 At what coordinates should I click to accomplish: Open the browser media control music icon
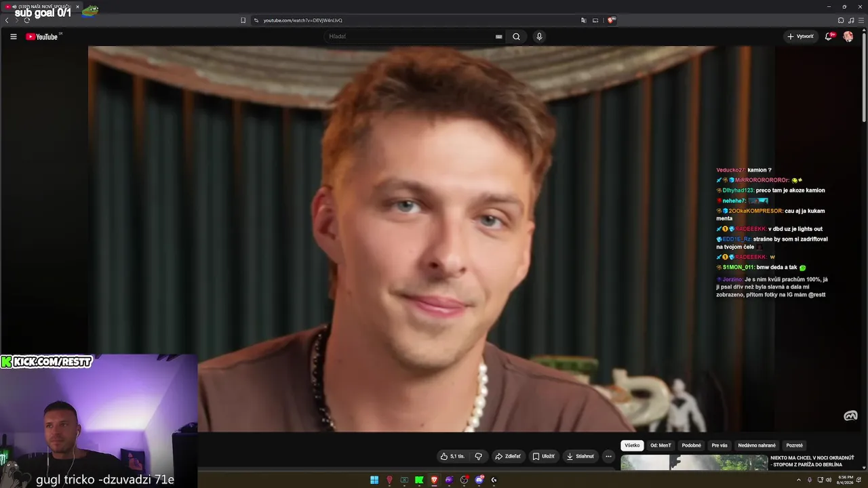point(850,20)
